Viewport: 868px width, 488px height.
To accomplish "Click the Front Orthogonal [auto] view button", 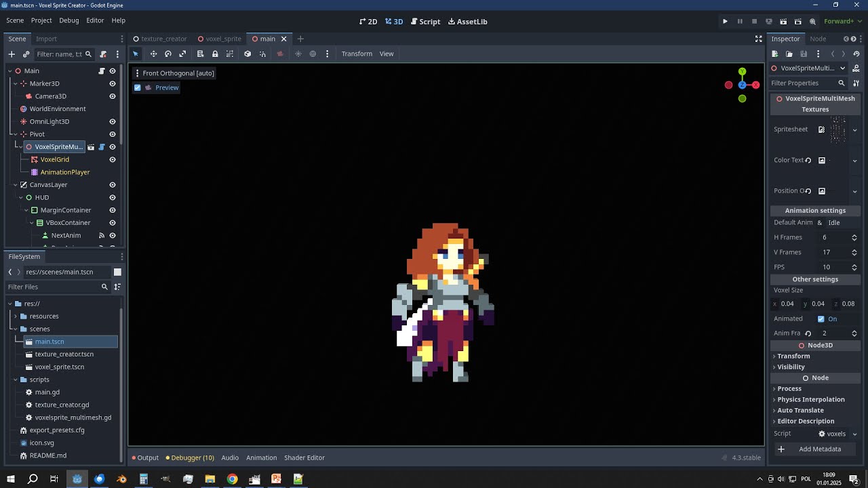I will pyautogui.click(x=174, y=73).
